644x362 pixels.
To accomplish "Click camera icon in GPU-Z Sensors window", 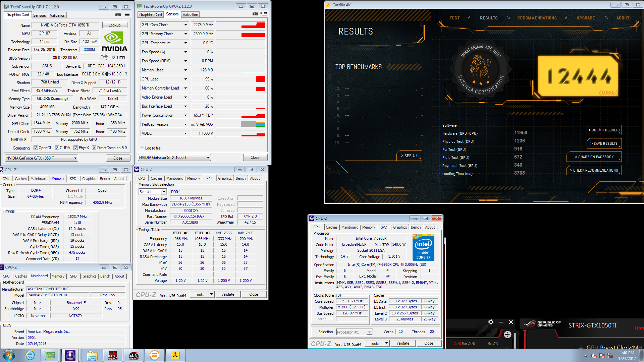I will click(255, 14).
